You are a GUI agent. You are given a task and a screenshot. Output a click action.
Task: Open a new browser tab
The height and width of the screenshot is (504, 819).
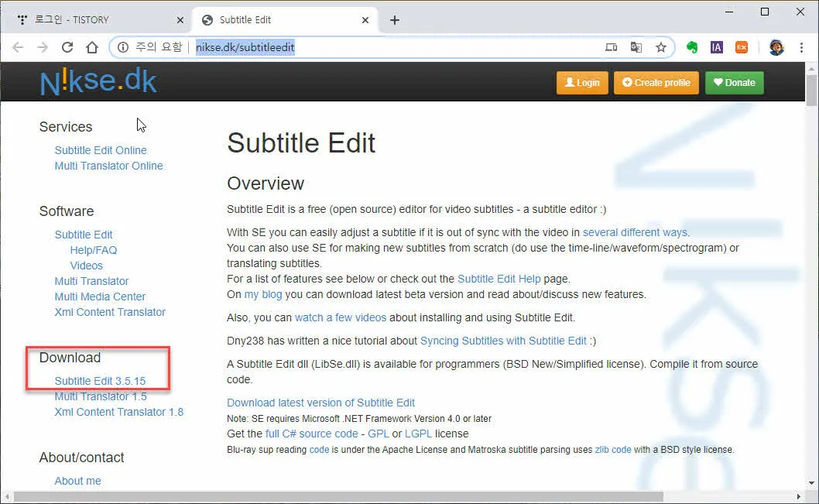[395, 20]
